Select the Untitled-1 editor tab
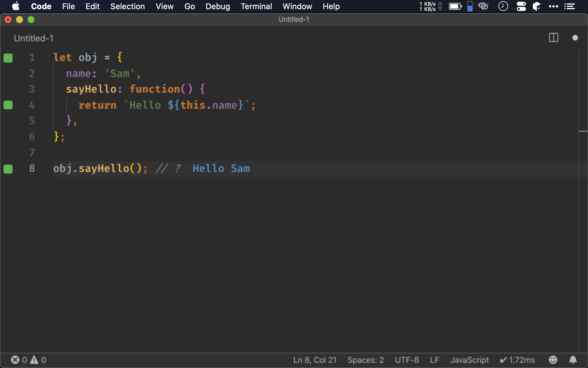The width and height of the screenshot is (588, 368). [34, 38]
